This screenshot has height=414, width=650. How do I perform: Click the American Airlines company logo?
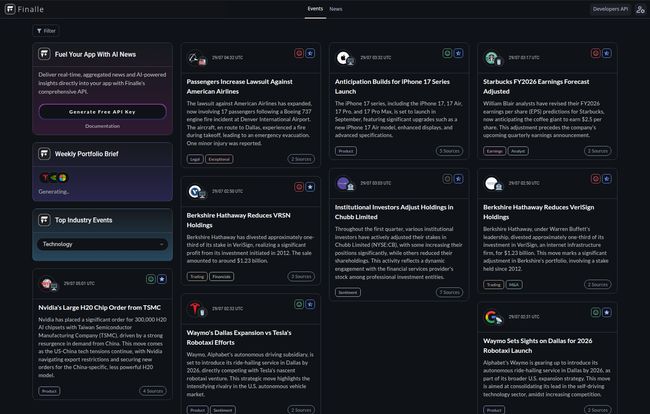[194, 58]
